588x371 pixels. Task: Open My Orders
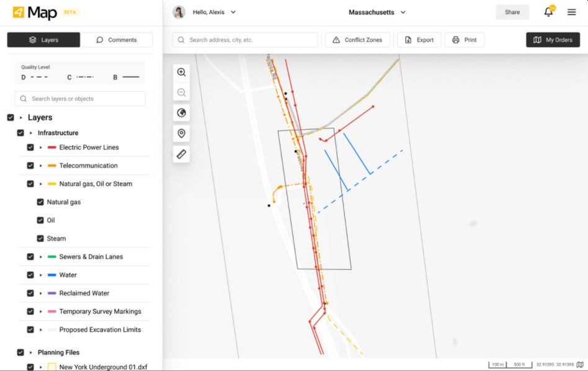tap(553, 40)
